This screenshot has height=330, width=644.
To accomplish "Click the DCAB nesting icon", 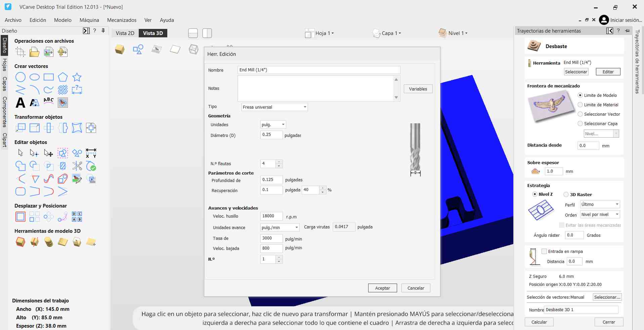I will point(77,217).
